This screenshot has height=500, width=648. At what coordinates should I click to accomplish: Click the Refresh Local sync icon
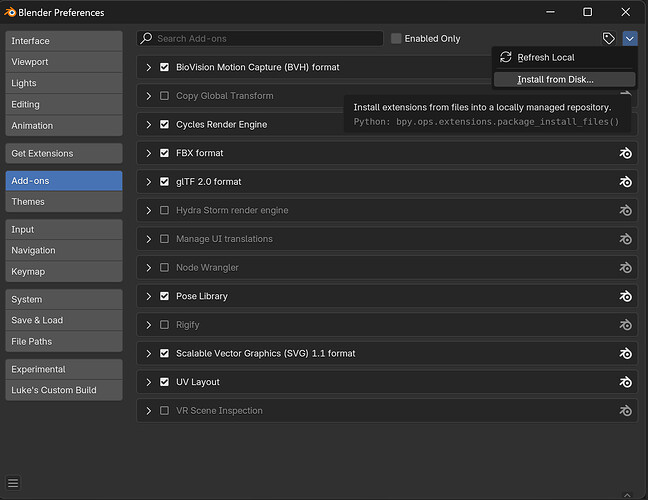pos(505,57)
